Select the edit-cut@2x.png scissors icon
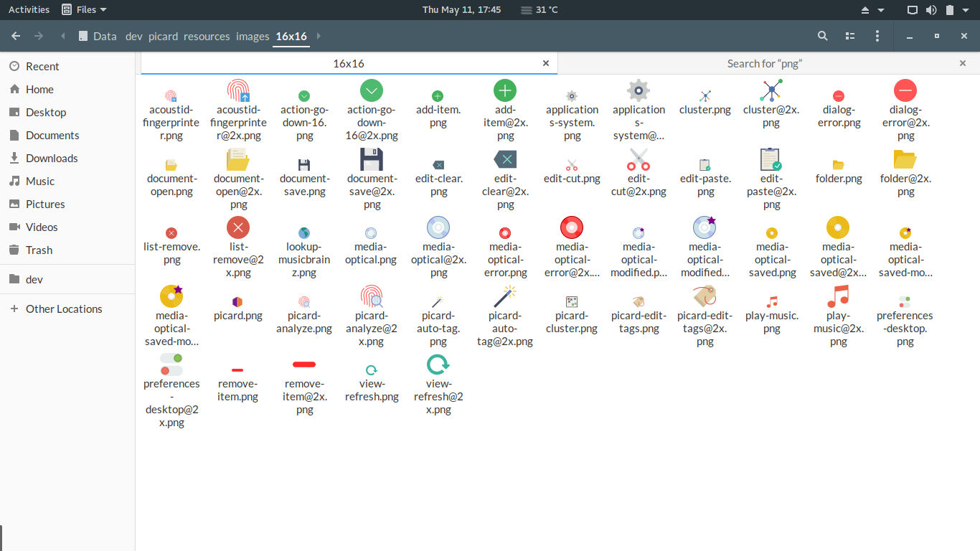The height and width of the screenshot is (551, 980). coord(639,159)
